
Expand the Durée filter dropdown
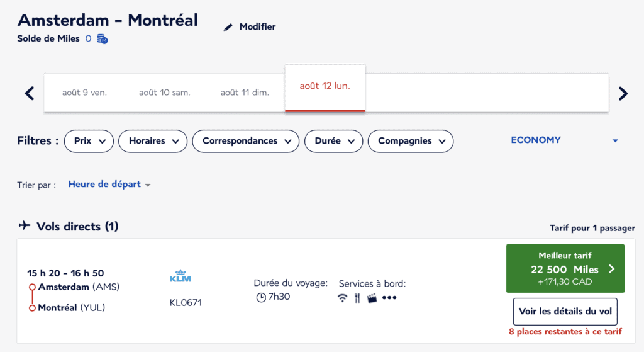click(x=333, y=141)
